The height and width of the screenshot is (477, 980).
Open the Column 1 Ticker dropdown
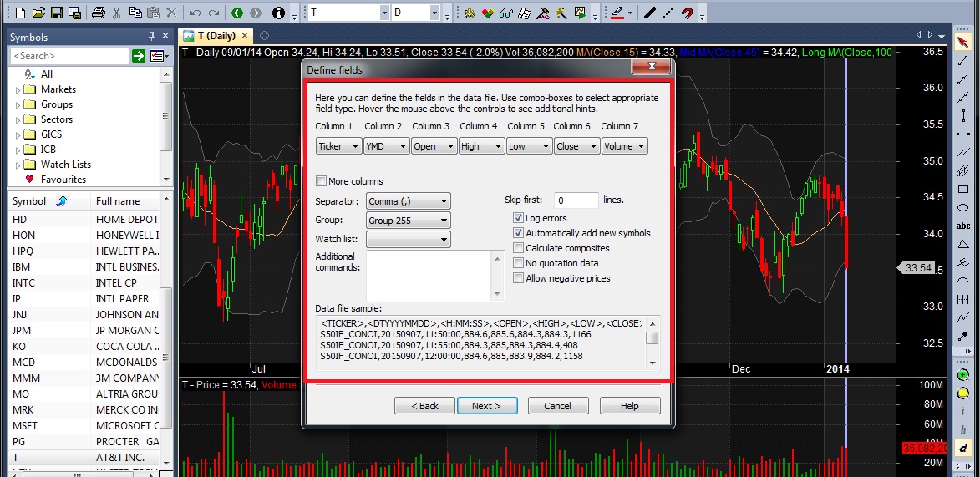click(338, 146)
